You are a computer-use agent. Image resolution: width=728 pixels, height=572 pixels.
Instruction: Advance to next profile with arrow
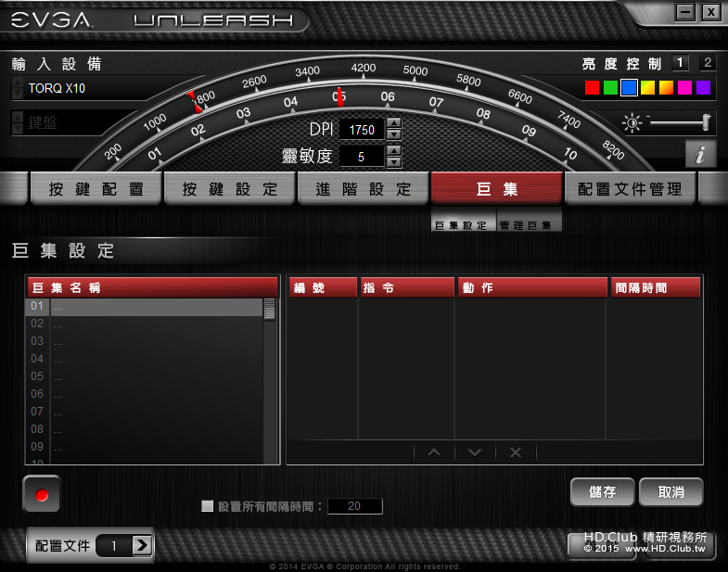click(x=142, y=545)
